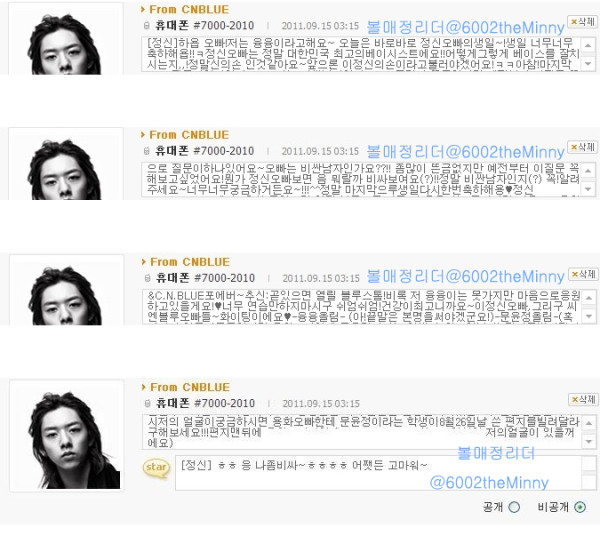600x536 pixels.
Task: Click the down arrow in the third message box
Action: 589,316
